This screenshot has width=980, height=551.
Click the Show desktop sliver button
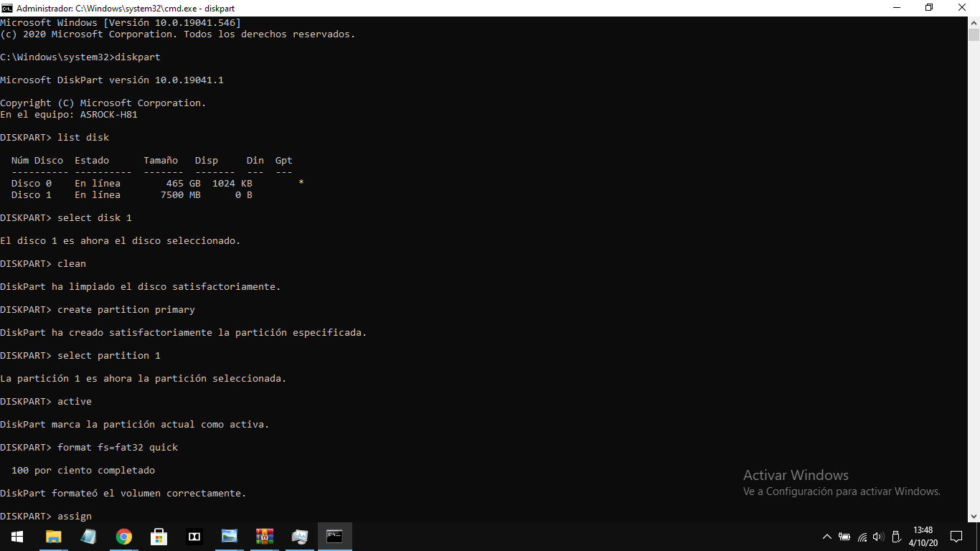pyautogui.click(x=978, y=536)
